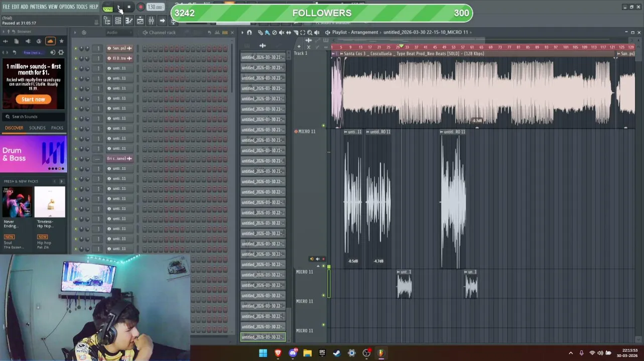
Task: Open the EDIT menu
Action: click(x=16, y=7)
